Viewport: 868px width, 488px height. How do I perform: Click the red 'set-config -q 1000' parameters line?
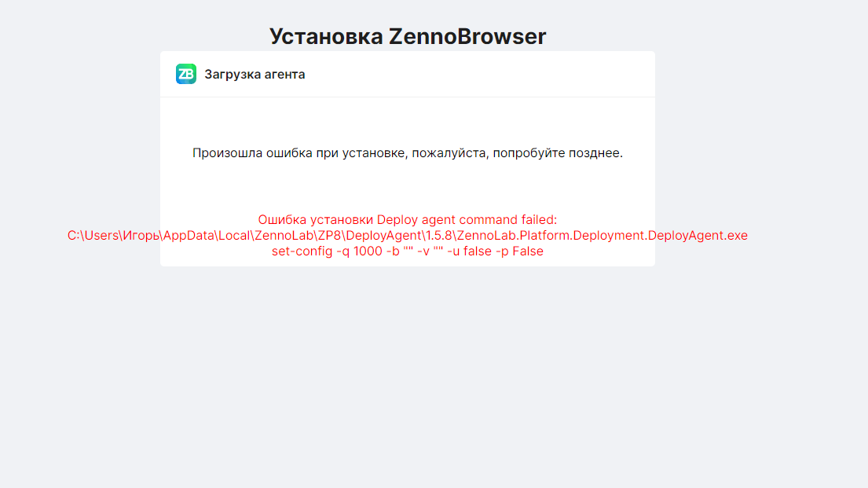click(408, 251)
